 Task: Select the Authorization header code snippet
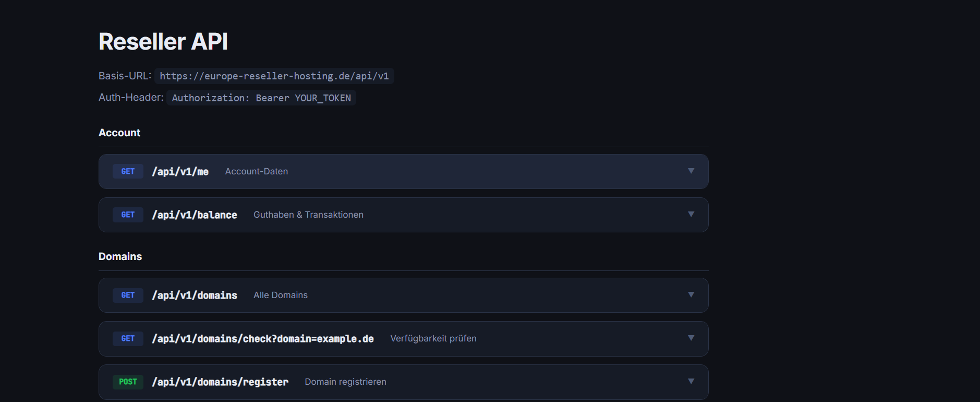pyautogui.click(x=261, y=98)
